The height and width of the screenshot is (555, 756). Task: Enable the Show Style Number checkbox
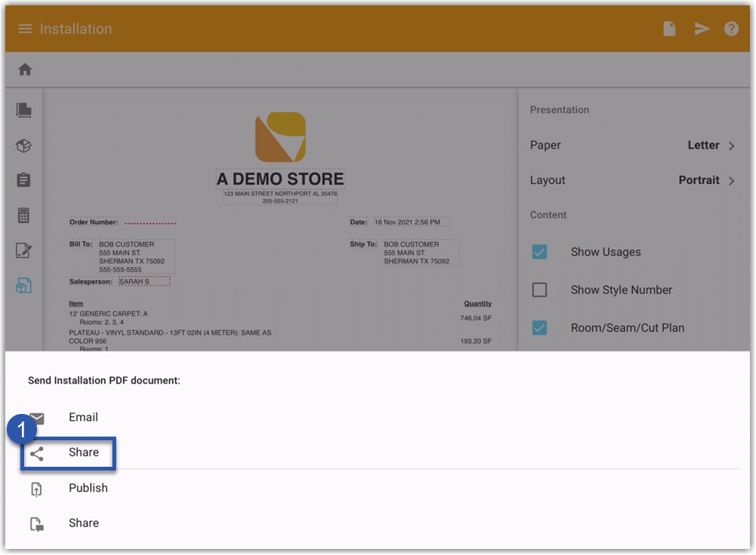tap(539, 290)
